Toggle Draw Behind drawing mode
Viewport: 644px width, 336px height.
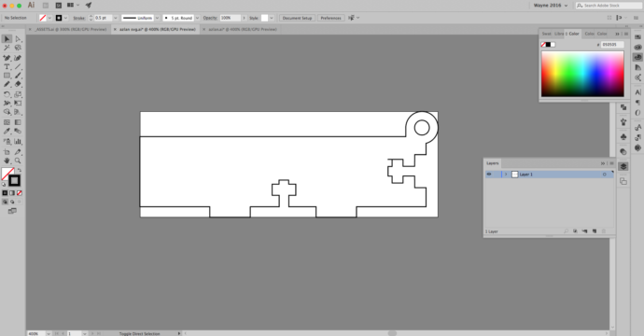point(12,202)
